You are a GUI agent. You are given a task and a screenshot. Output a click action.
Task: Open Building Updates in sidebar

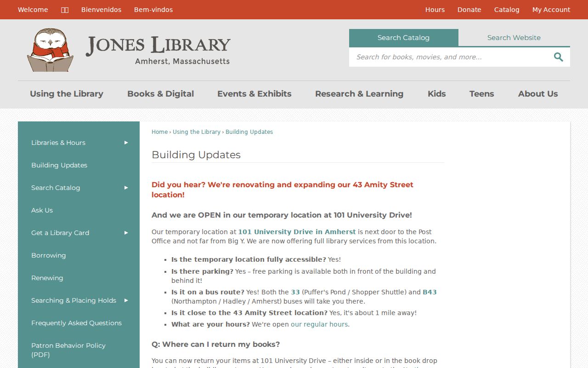point(59,165)
